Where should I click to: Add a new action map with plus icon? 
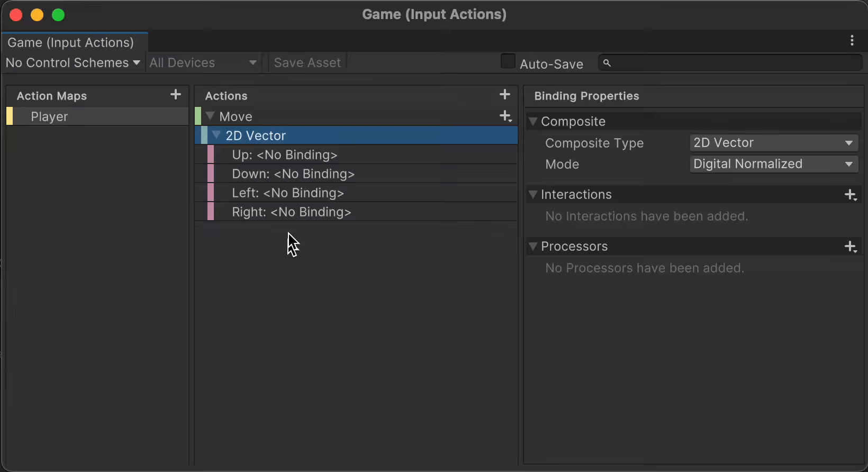[x=176, y=95]
